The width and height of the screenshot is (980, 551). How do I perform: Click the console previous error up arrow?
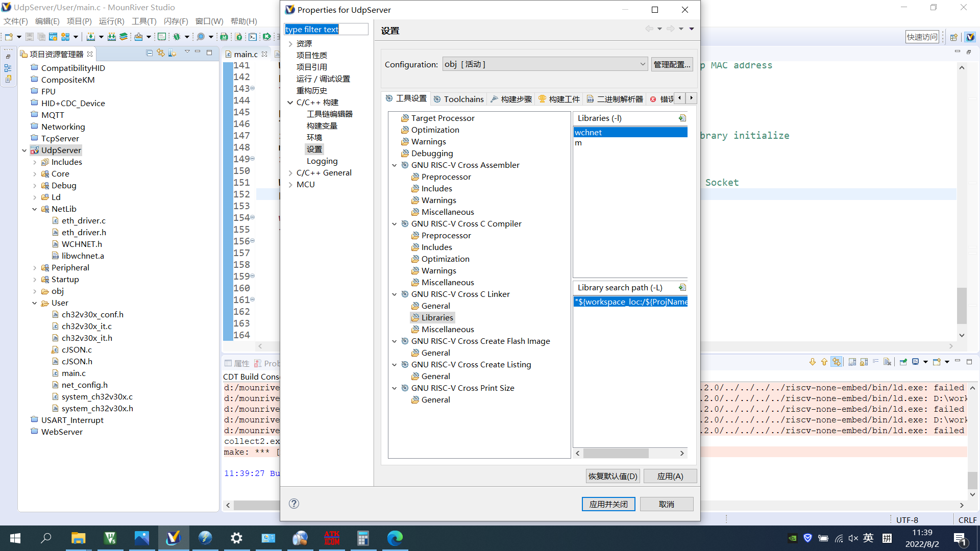click(824, 362)
